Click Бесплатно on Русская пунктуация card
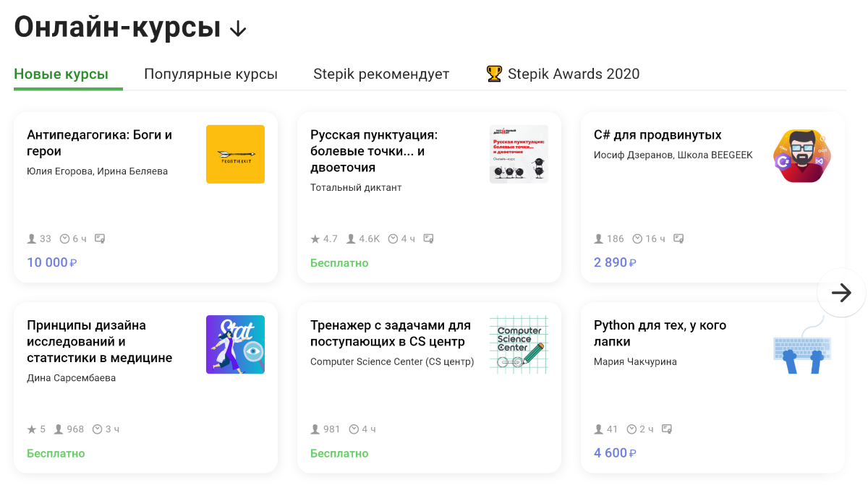Screen dimensions: 868x485 pyautogui.click(x=339, y=263)
